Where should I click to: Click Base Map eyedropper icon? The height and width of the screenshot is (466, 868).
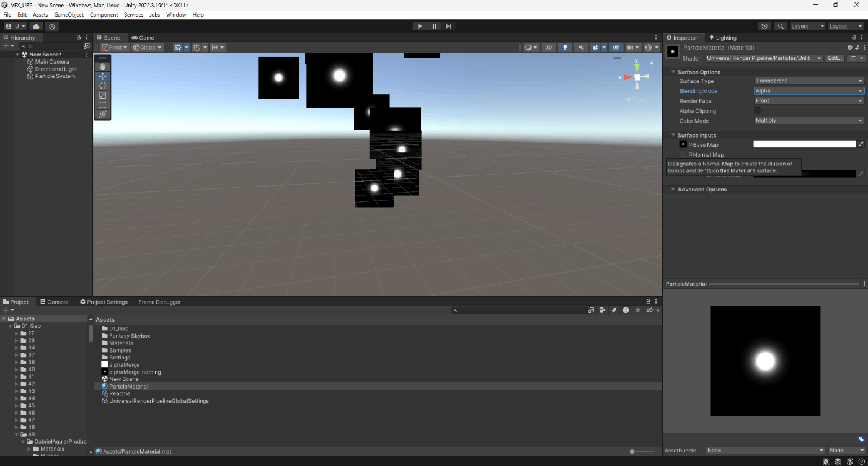(x=861, y=144)
